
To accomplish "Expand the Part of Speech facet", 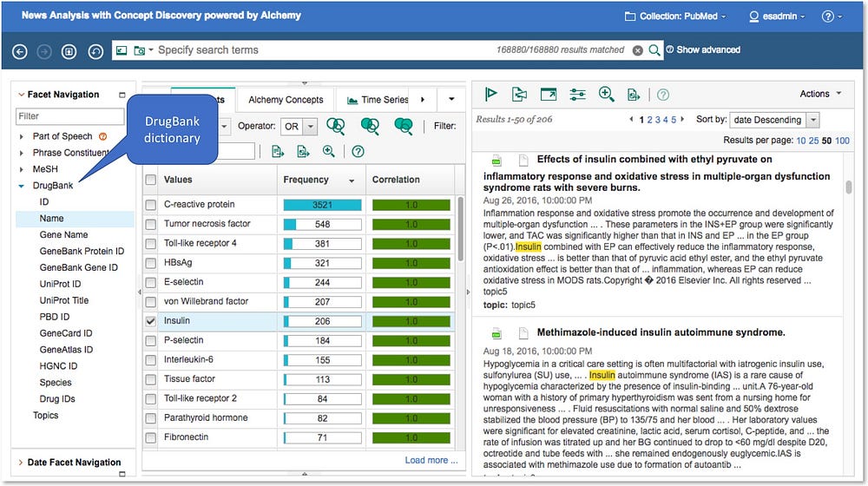I will pyautogui.click(x=21, y=137).
